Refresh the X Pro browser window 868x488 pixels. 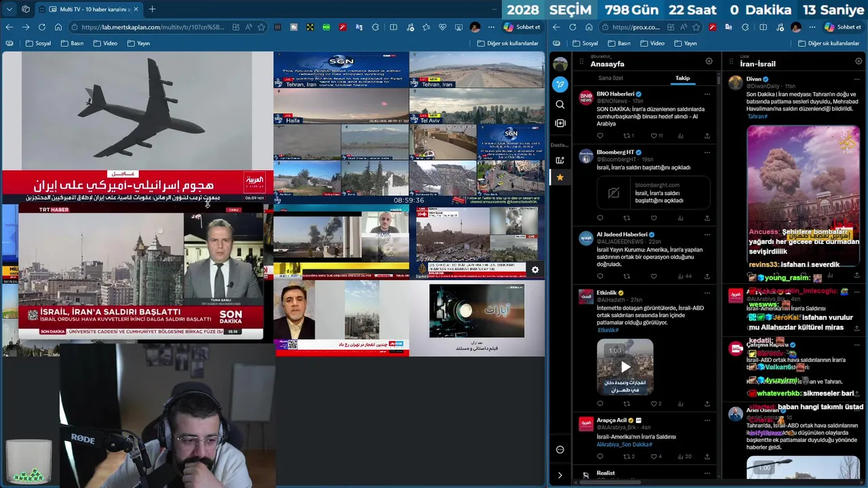(x=572, y=27)
